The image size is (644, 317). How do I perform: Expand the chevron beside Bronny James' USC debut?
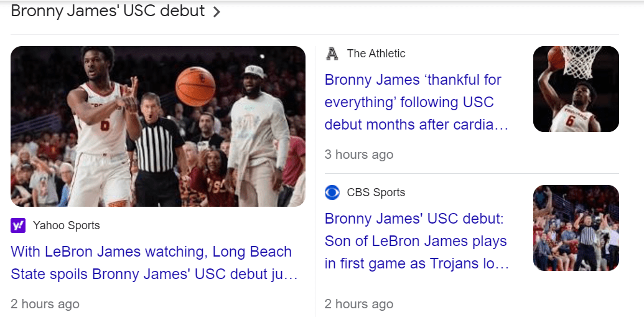[217, 12]
